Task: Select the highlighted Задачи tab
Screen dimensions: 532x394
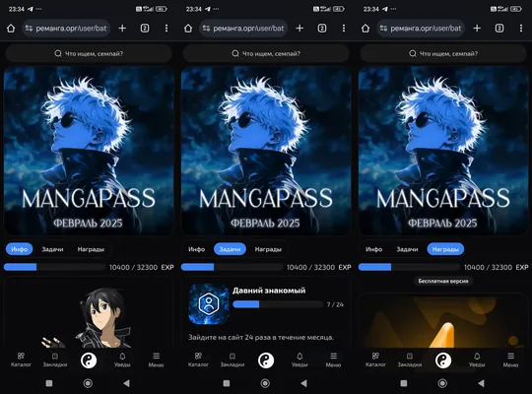Action: (x=230, y=249)
